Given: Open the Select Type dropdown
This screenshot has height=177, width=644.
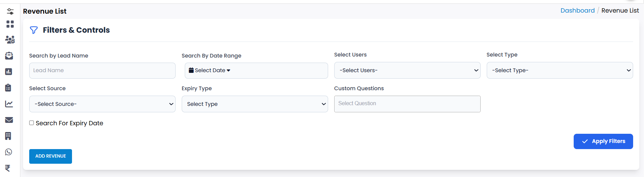Looking at the screenshot, I should [x=559, y=70].
